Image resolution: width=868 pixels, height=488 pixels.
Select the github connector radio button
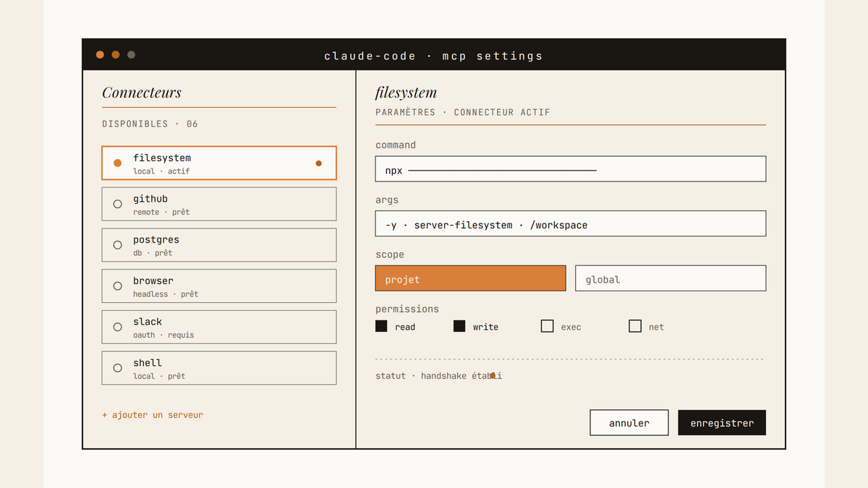tap(118, 205)
